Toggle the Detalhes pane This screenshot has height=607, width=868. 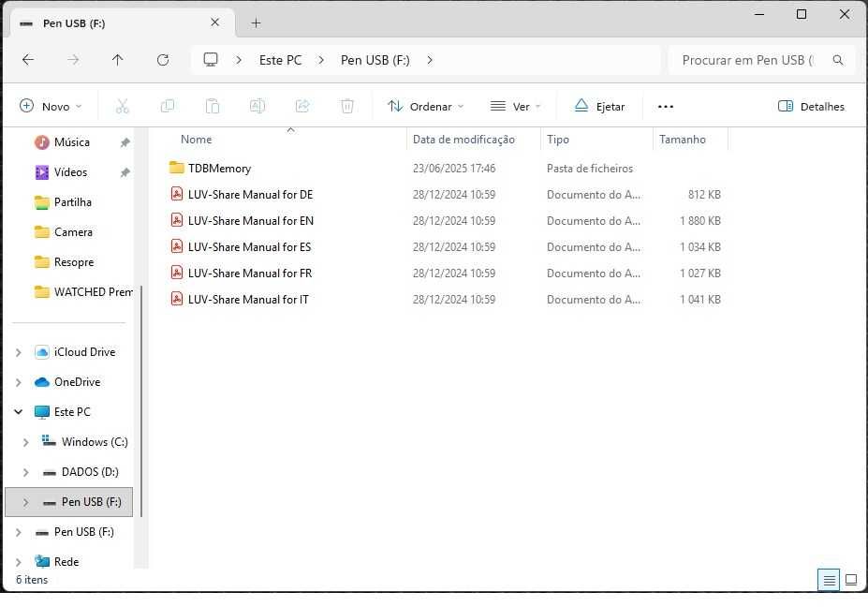click(x=811, y=107)
